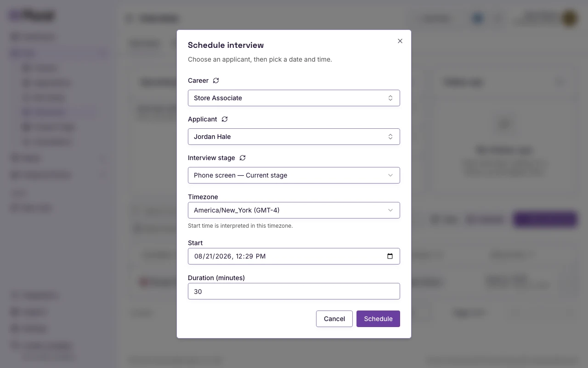Click the Duration (minutes) input field
Screen dimensions: 588x368
[x=294, y=291]
